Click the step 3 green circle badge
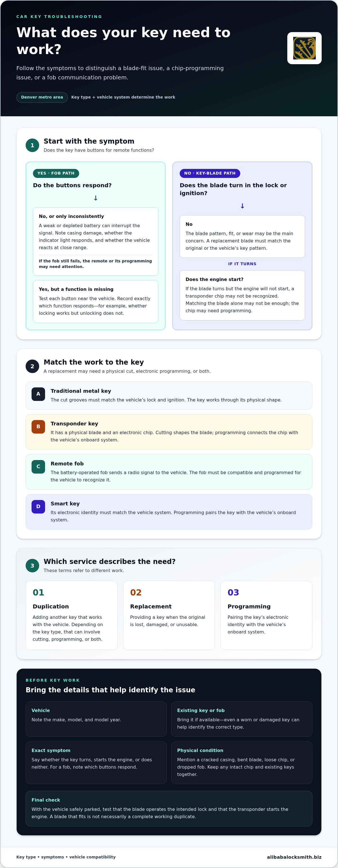This screenshot has width=338, height=868. point(32,565)
